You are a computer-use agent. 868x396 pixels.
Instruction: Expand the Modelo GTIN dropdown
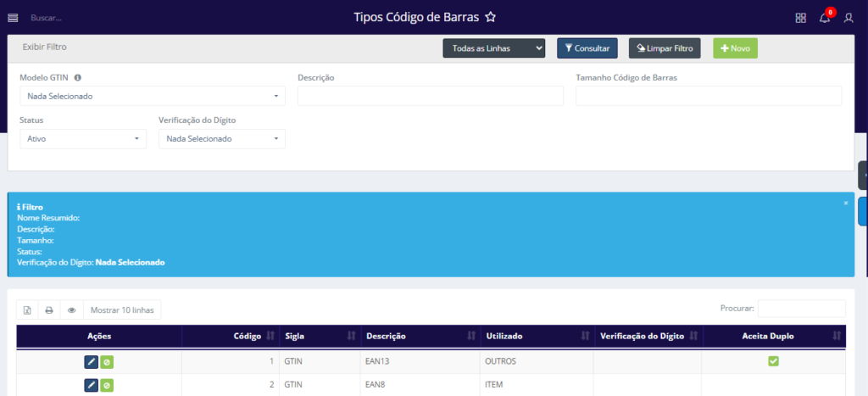point(153,96)
